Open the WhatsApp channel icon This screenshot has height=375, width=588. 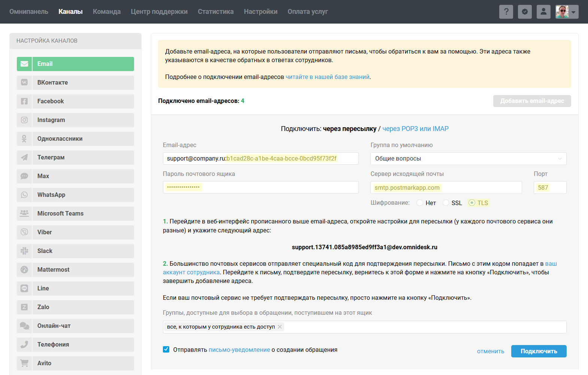[24, 195]
